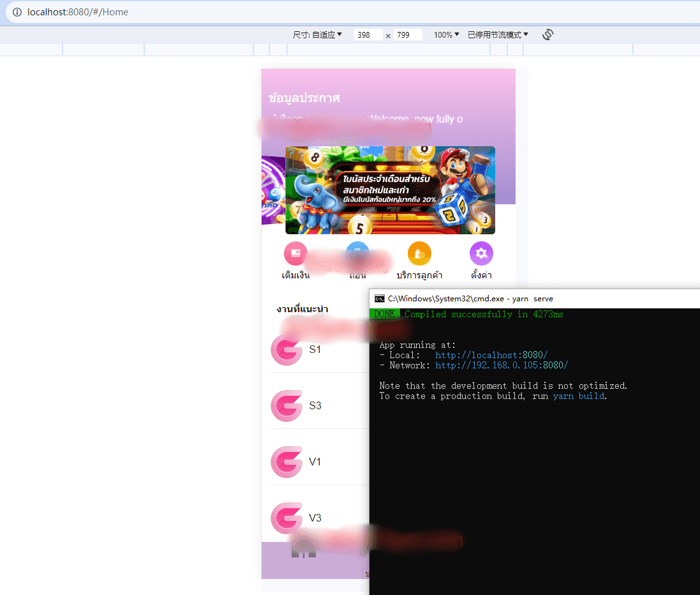Viewport: 700px width, 595px height.
Task: Open the Network 192.168.0.105:8080 link
Action: [x=502, y=365]
